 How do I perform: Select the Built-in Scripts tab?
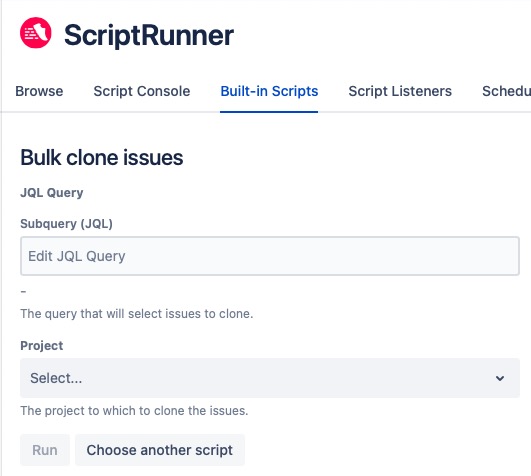click(269, 91)
